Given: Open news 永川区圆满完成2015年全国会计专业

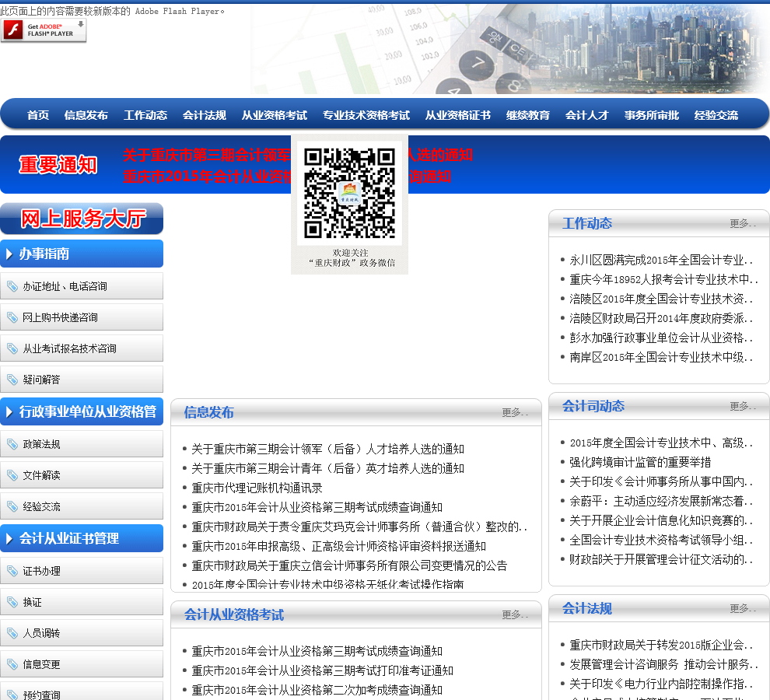Looking at the screenshot, I should (661, 260).
